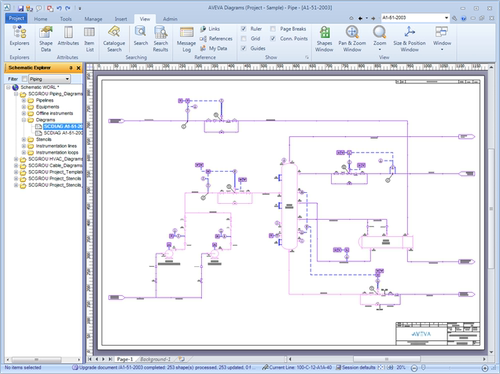Screen dimensions: 500x374
Task: Open the Show group dialog launcher
Action: pos(307,57)
